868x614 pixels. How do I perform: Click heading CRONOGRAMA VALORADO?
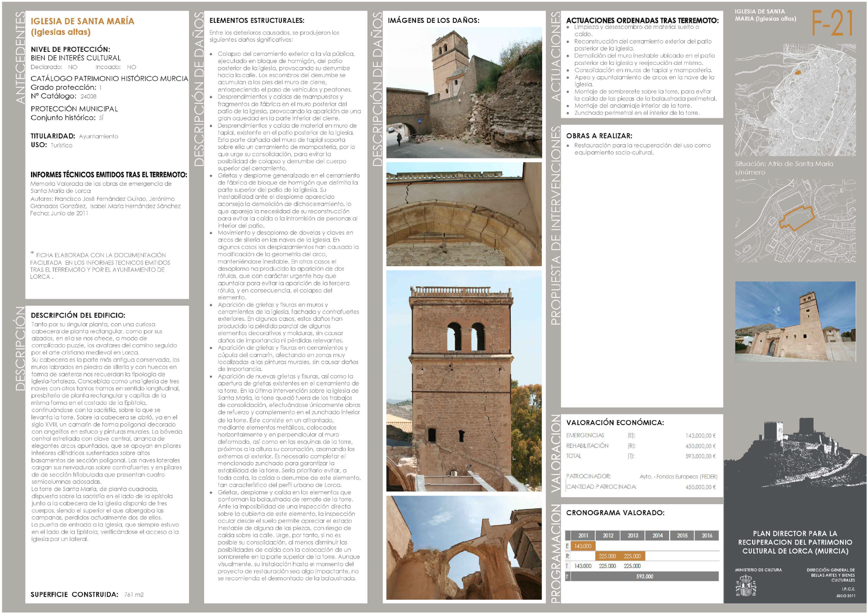click(x=615, y=513)
